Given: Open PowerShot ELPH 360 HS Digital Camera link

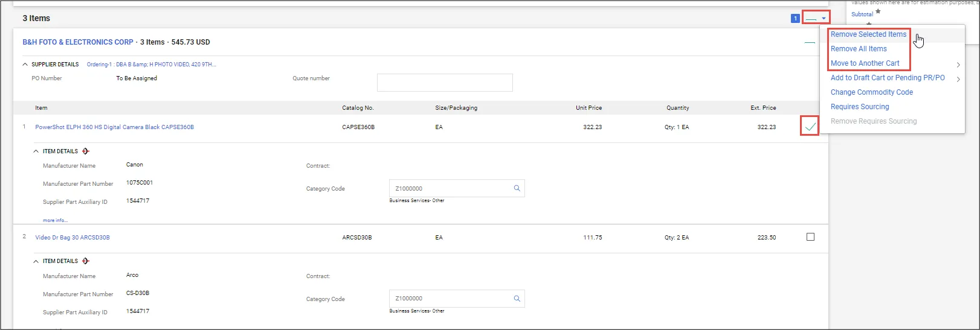Looking at the screenshot, I should [115, 127].
